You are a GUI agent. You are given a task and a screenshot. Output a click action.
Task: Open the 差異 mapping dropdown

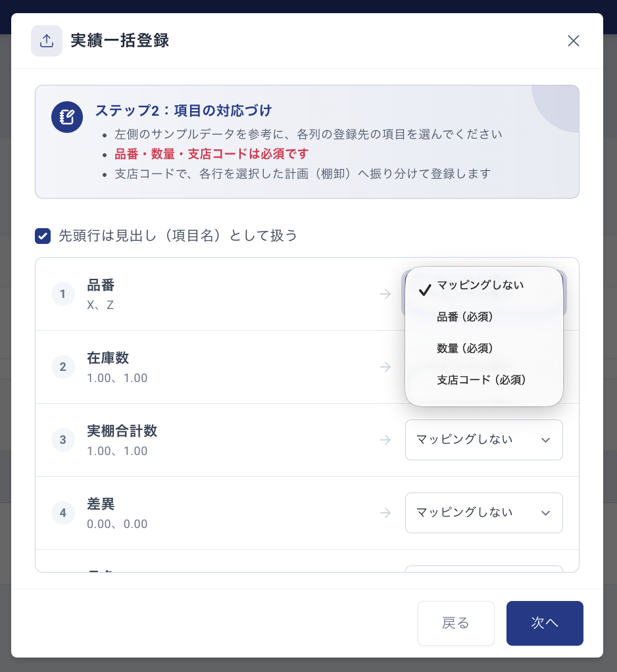tap(483, 513)
